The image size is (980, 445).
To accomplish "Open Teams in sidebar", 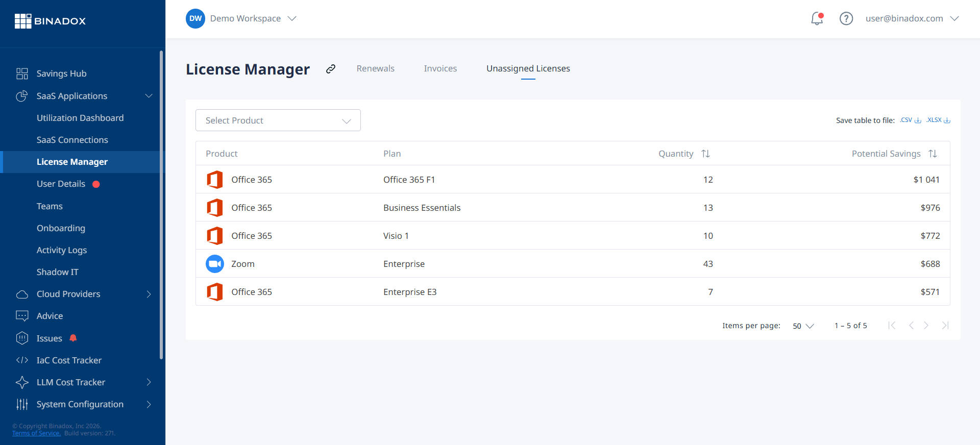I will pos(50,206).
